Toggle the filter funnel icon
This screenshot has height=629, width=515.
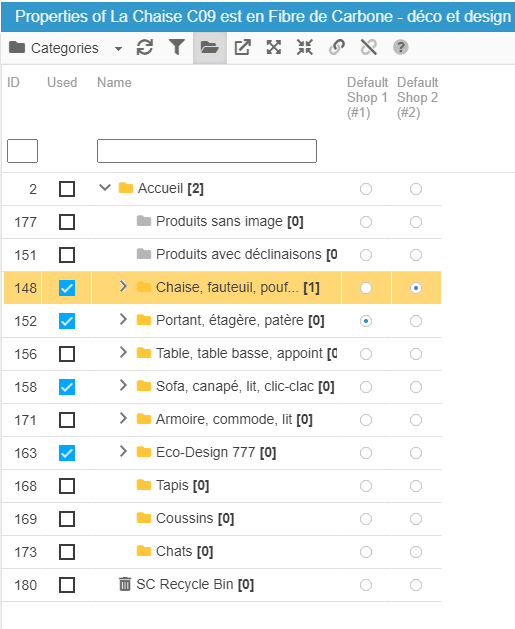pos(176,47)
